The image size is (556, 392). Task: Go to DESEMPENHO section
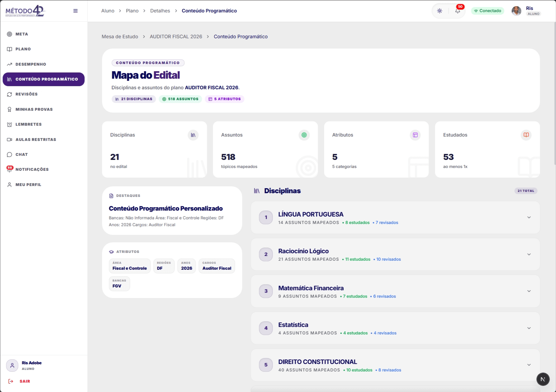click(44, 64)
